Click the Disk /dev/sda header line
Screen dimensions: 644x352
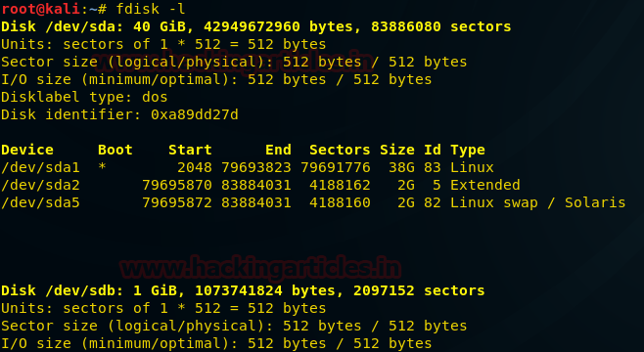pyautogui.click(x=255, y=26)
